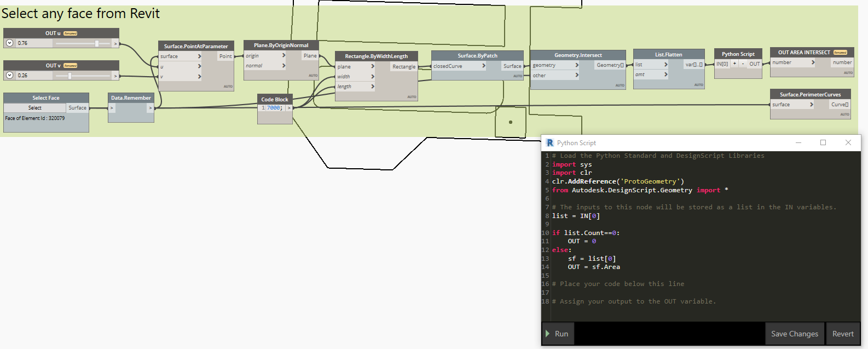
Task: Click origin port chevron on Plane.ByOriginNormal
Action: click(x=283, y=55)
